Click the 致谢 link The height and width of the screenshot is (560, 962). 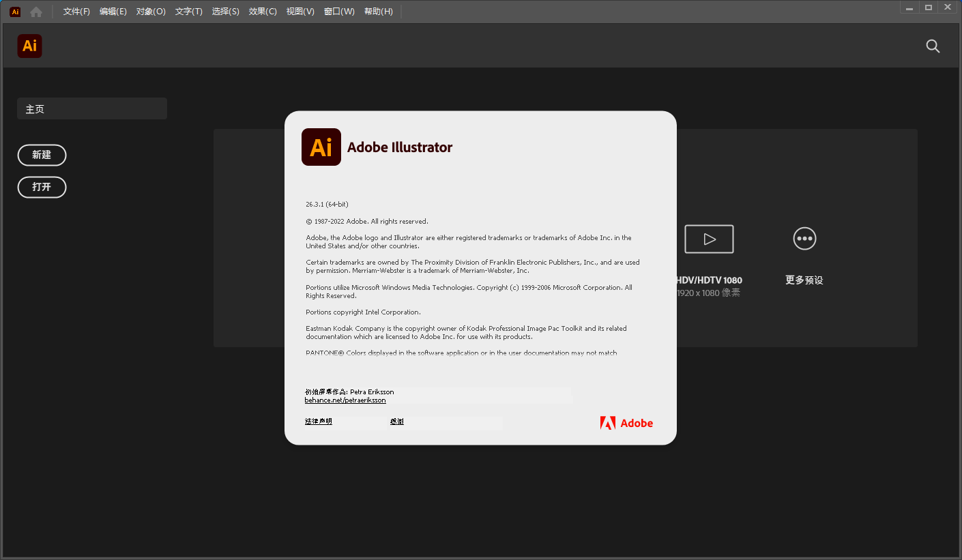(x=396, y=421)
